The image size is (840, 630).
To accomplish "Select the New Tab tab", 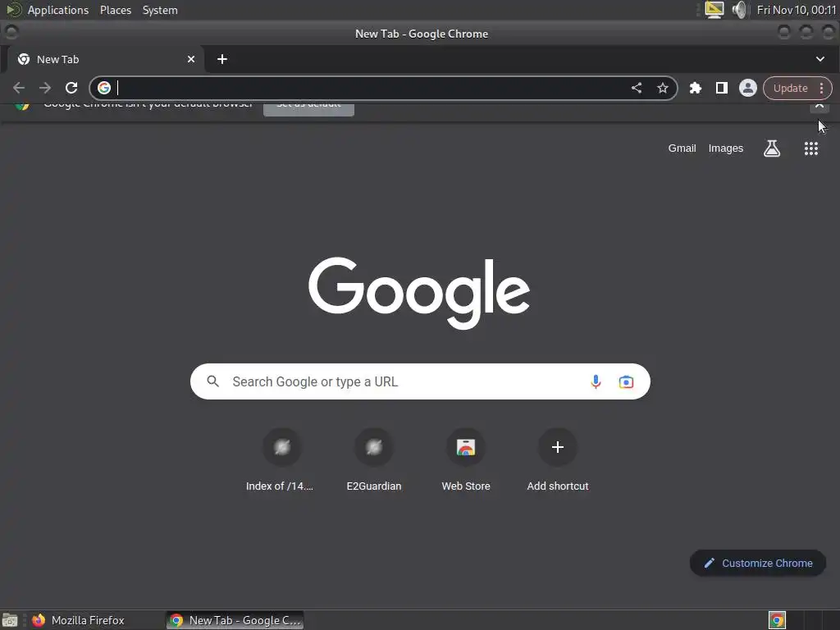I will 106,59.
